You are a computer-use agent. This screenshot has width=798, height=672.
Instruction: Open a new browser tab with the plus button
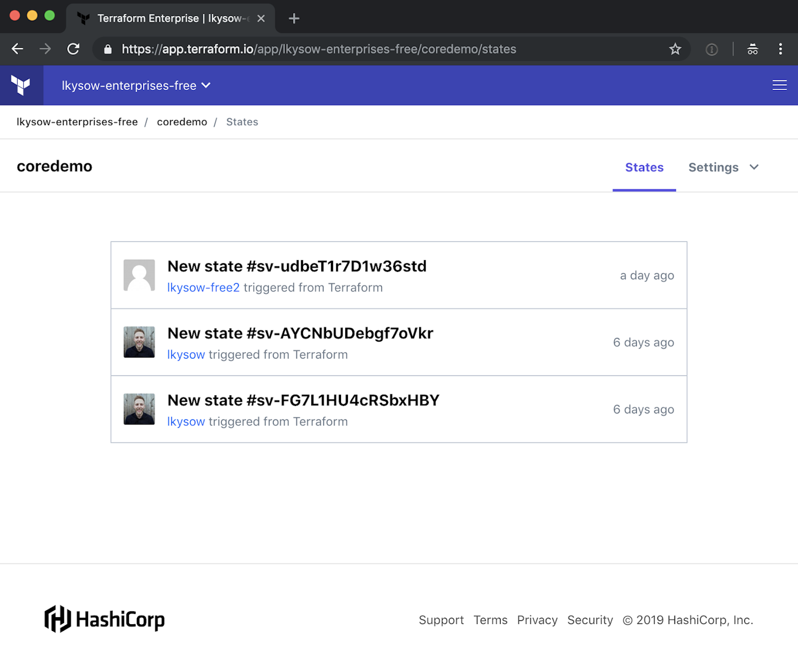click(294, 18)
